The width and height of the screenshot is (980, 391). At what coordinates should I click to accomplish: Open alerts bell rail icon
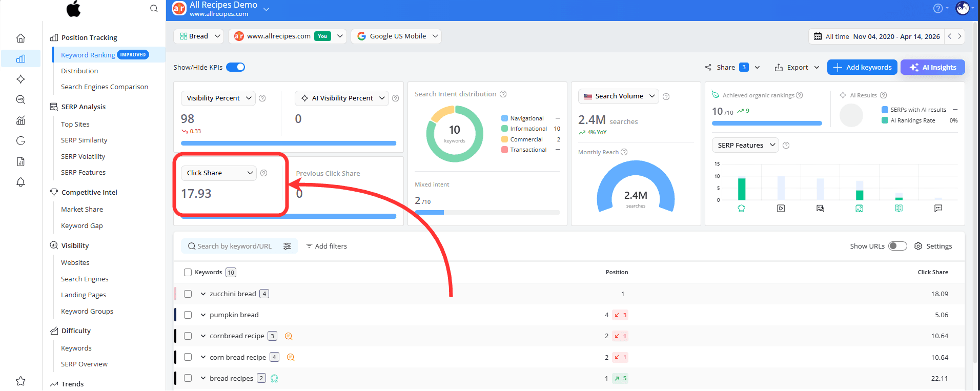[x=21, y=182]
